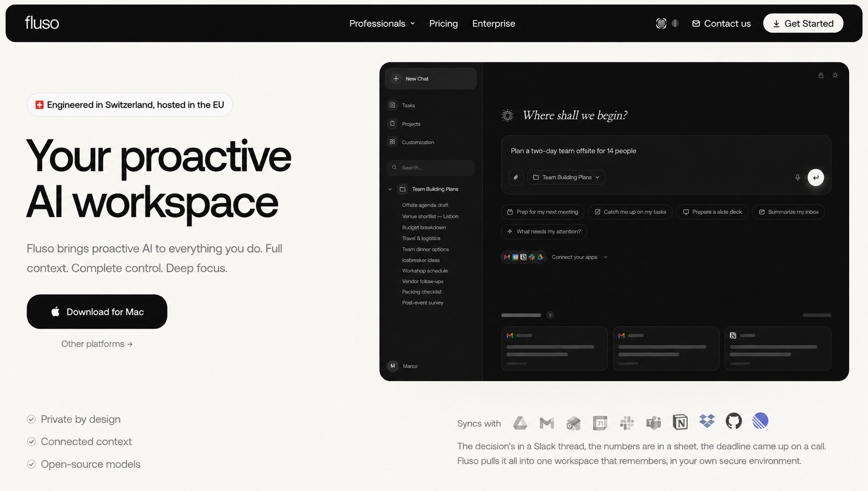868x491 pixels.
Task: Click the Gmail icon beside Connect your apps
Action: [x=507, y=257]
